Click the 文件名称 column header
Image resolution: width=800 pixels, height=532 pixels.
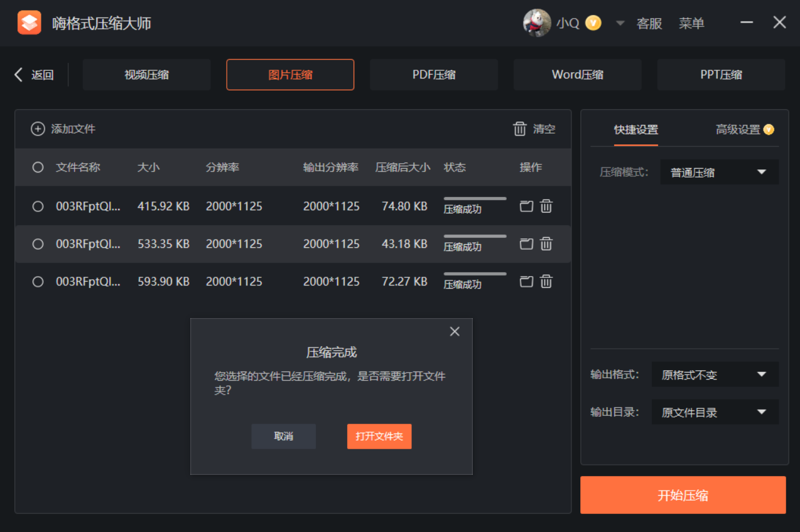[x=78, y=168]
